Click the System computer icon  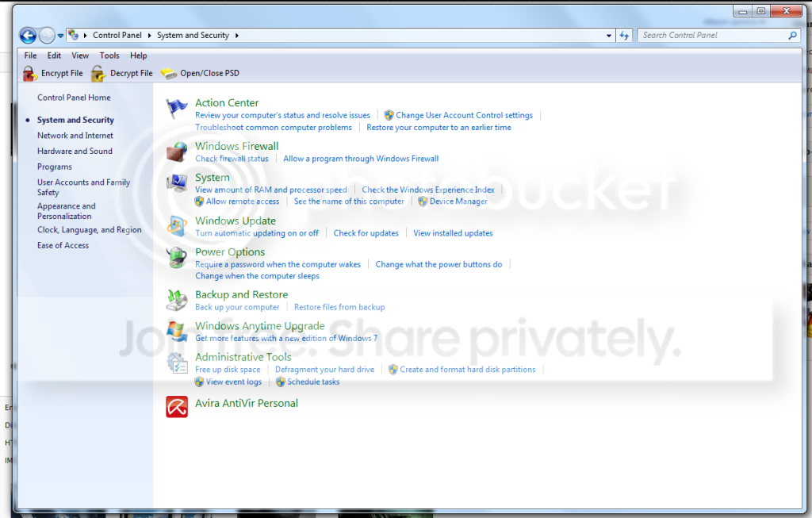pos(177,183)
